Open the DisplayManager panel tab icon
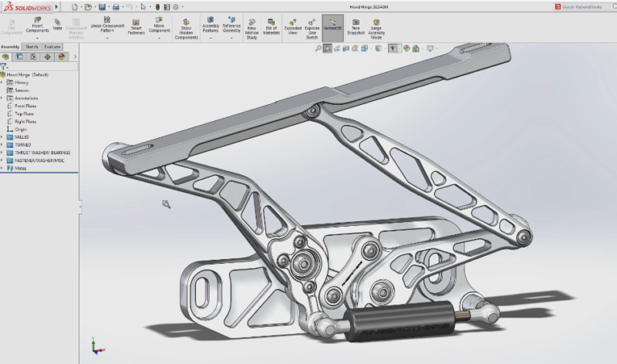 tap(62, 56)
